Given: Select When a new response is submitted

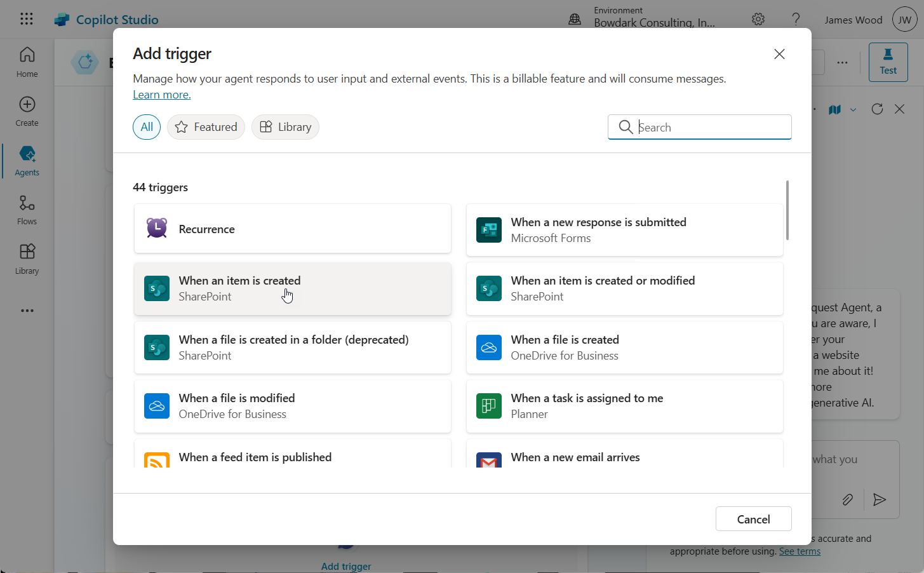Looking at the screenshot, I should [x=625, y=230].
